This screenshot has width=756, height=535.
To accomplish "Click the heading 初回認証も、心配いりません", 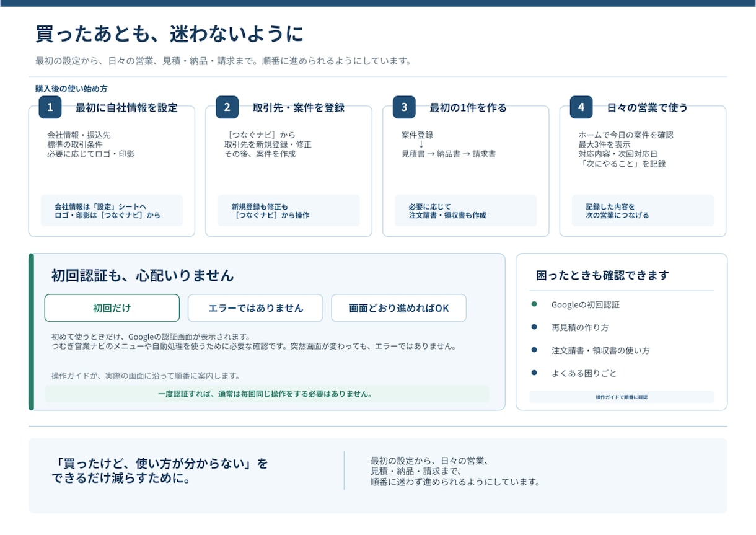I will coord(143,275).
